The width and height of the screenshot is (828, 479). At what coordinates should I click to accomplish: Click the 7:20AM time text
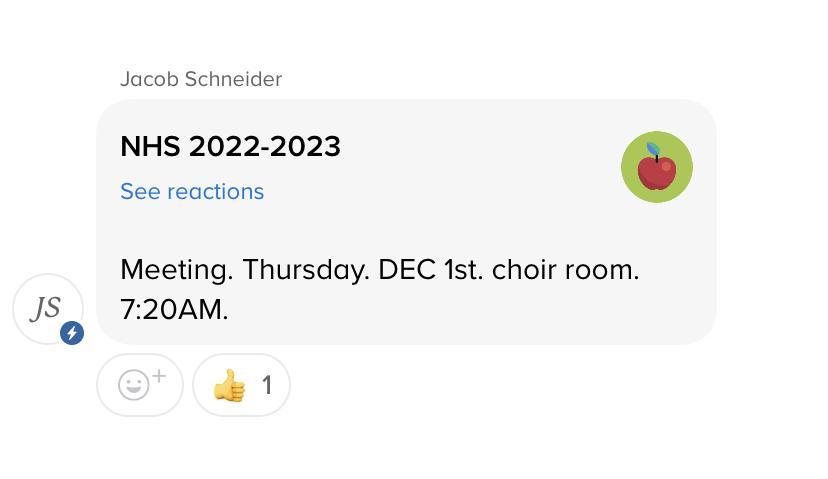[174, 310]
